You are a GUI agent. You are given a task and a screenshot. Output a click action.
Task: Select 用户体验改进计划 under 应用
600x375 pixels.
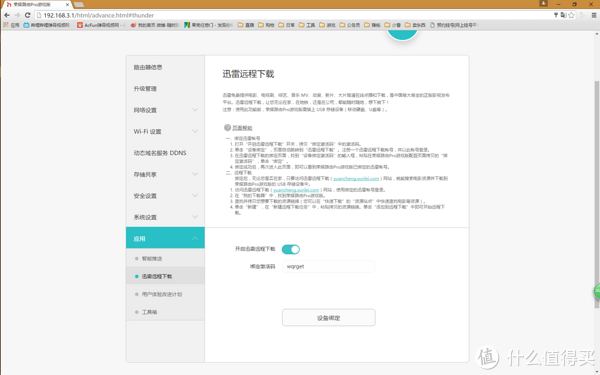165,294
